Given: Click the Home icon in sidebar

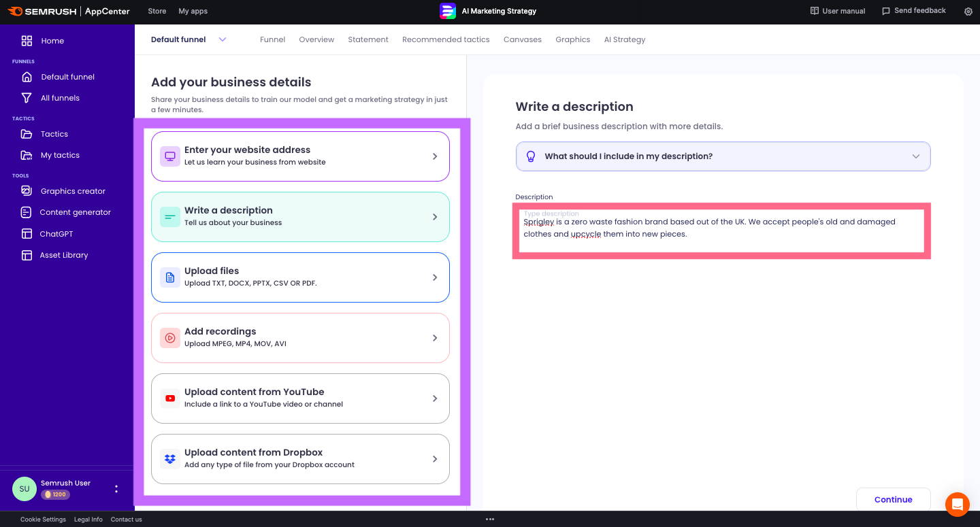Looking at the screenshot, I should (x=27, y=41).
